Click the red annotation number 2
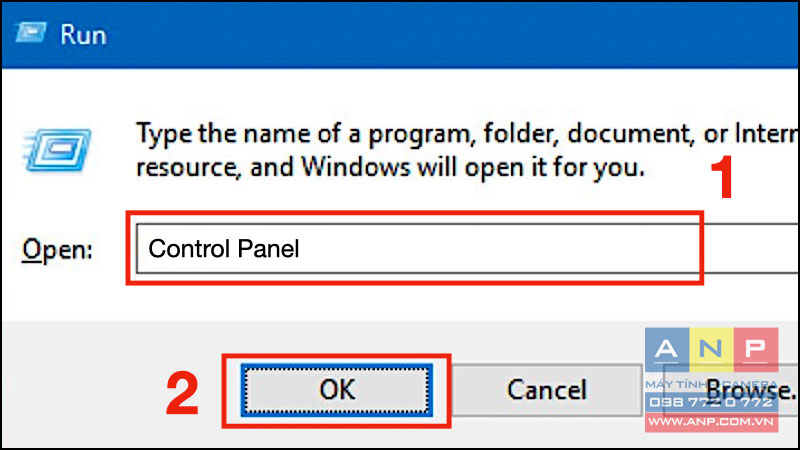 [182, 393]
